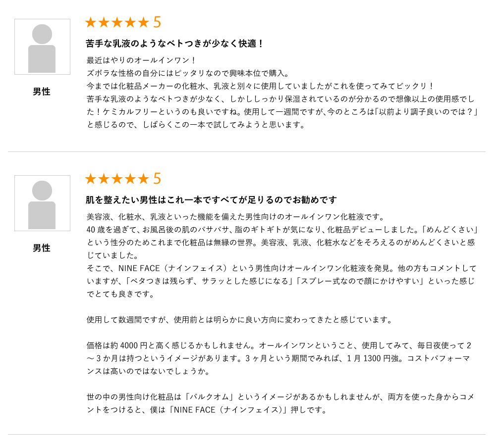
Task: Select third star in second review rating
Action: (117, 179)
